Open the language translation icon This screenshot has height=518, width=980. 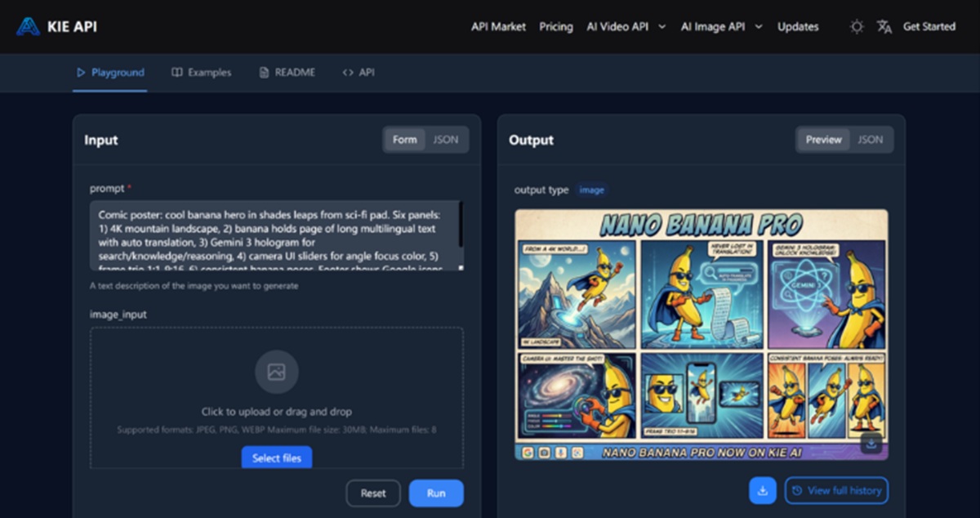[x=884, y=27]
